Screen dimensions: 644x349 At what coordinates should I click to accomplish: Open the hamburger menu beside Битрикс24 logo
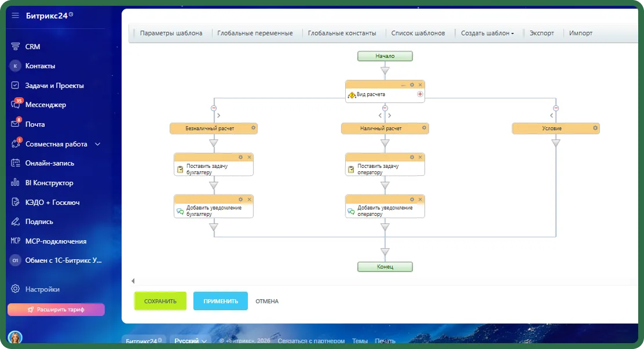pos(15,16)
